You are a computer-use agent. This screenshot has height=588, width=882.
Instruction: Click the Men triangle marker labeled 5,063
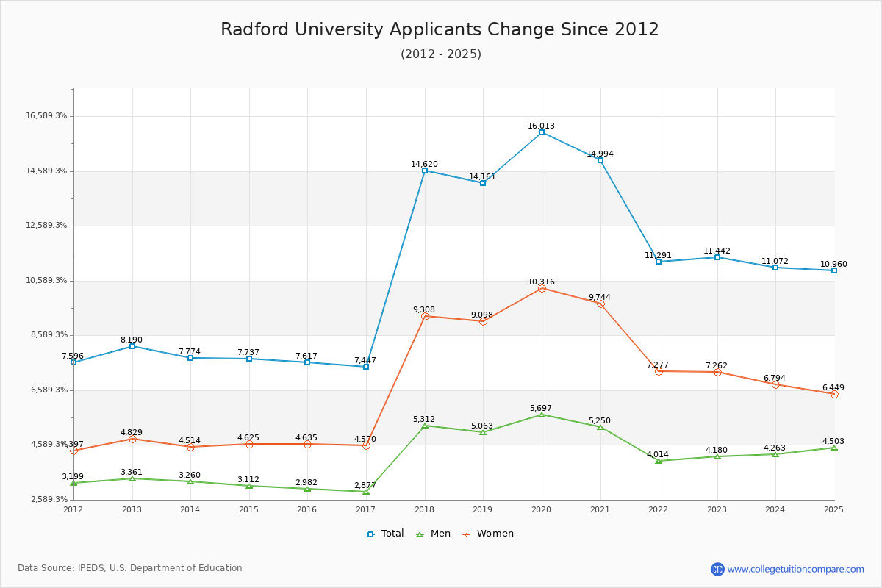[483, 432]
